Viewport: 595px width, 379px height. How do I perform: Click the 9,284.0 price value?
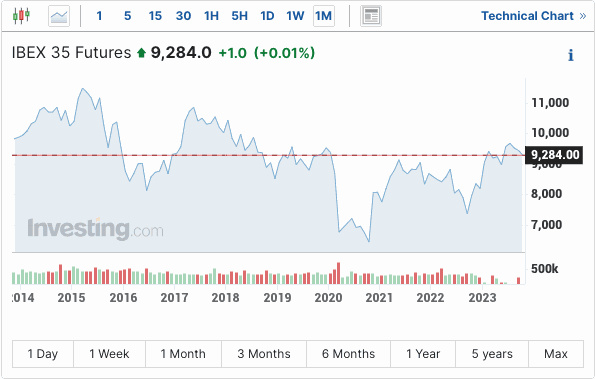[x=181, y=53]
